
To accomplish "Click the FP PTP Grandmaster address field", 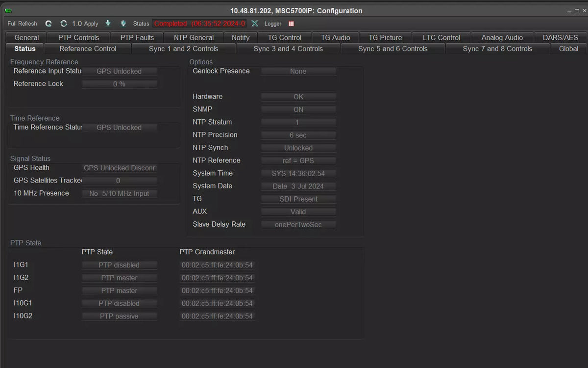I will [217, 291].
